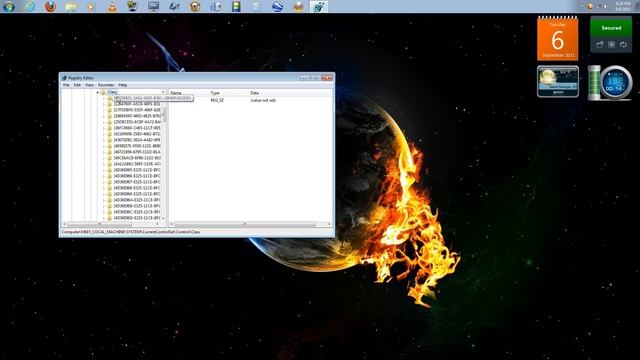This screenshot has height=360, width=640.
Task: Select the {4D36E967-E325-11CE registry key
Action: (137, 182)
